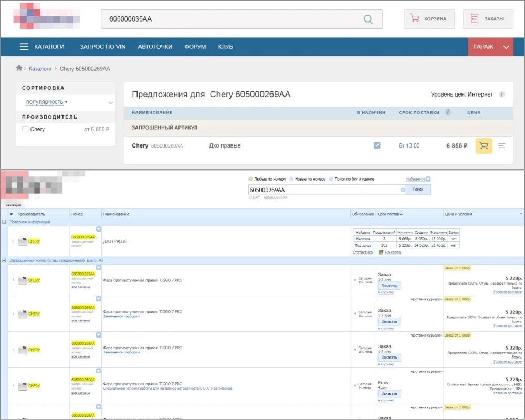Go to ЗАПРОС ПО VIN menu item
The width and height of the screenshot is (525, 420).
[102, 47]
